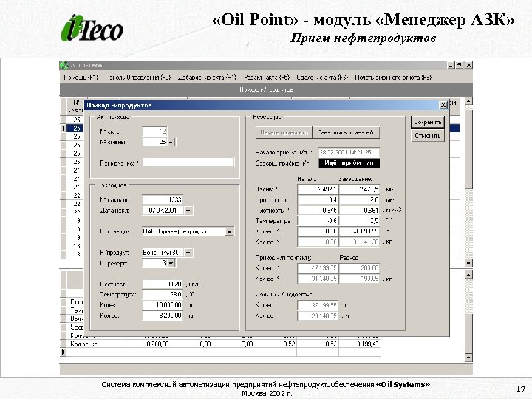Click the Взлив Завершение value field

(360, 189)
